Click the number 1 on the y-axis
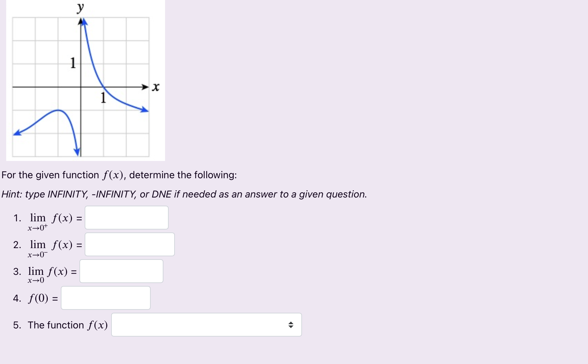 [73, 63]
